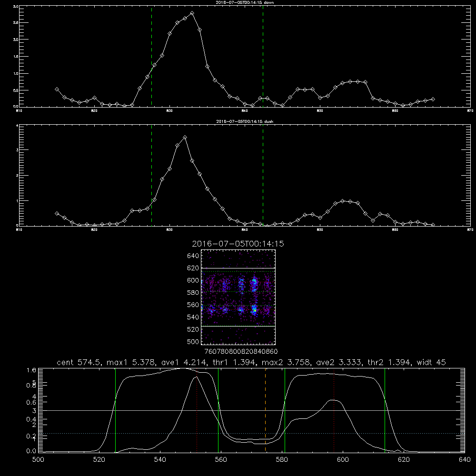Click the 840 label on the dawn plot x-axis
476x476 pixels.
click(x=245, y=111)
